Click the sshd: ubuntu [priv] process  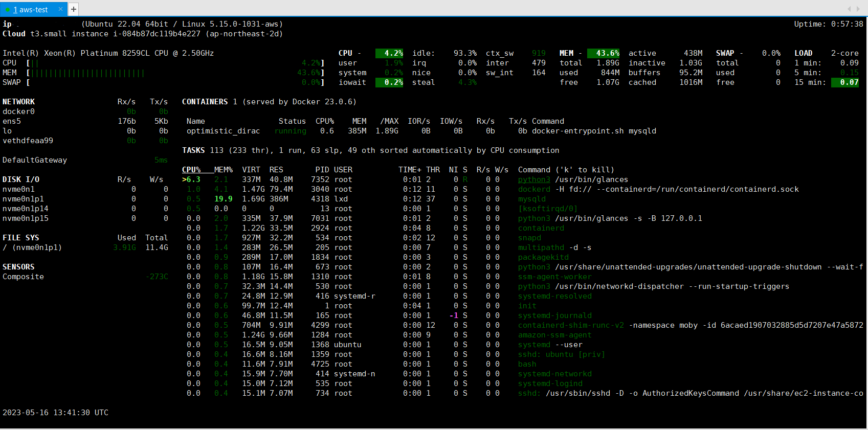point(562,354)
